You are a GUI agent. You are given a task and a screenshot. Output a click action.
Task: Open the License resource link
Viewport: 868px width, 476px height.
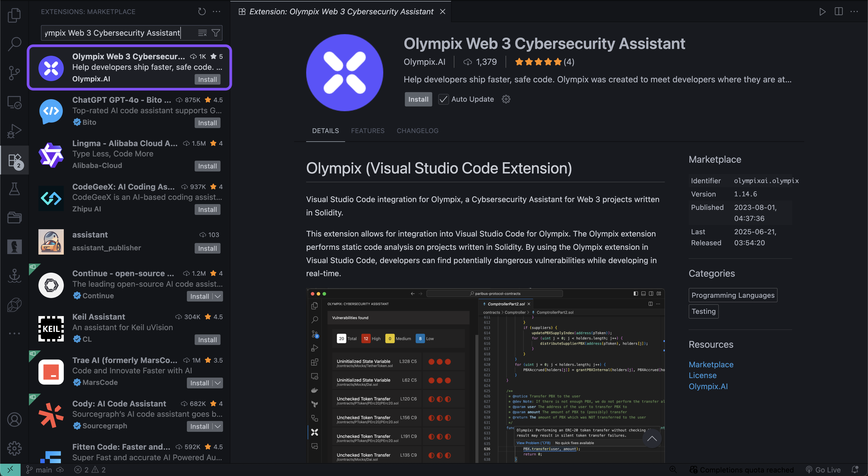coord(702,375)
